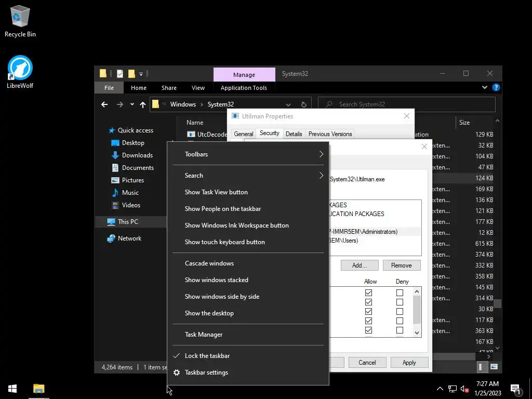This screenshot has width=532, height=399.
Task: Choose Show Task View button
Action: pos(248,192)
